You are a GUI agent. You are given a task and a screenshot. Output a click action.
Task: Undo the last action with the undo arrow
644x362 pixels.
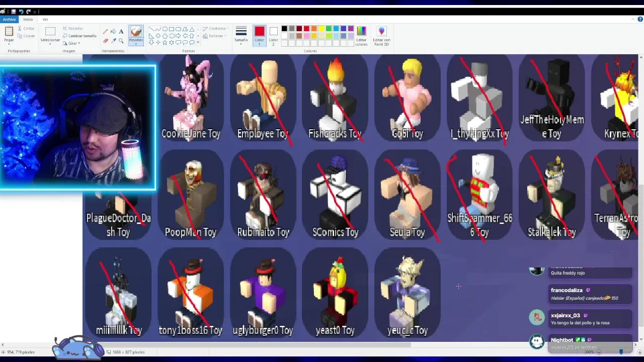pyautogui.click(x=21, y=11)
